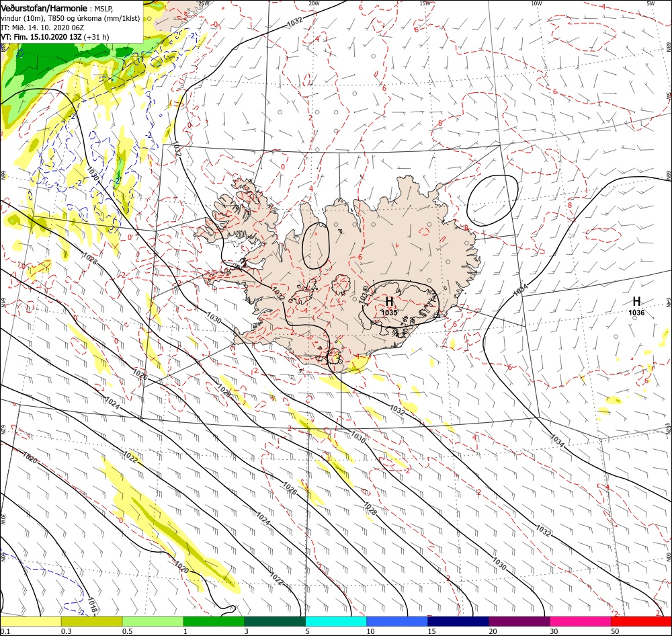Select the navy 15 mm legend swatch
672x636 pixels.
point(458,621)
